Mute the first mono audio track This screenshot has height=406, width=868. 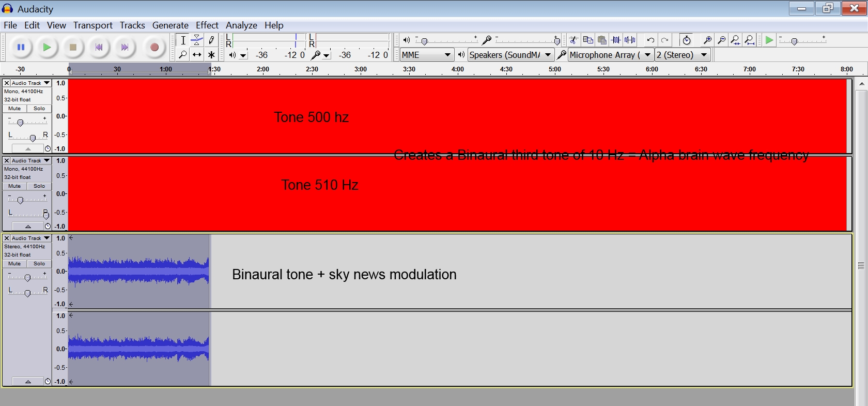point(14,109)
